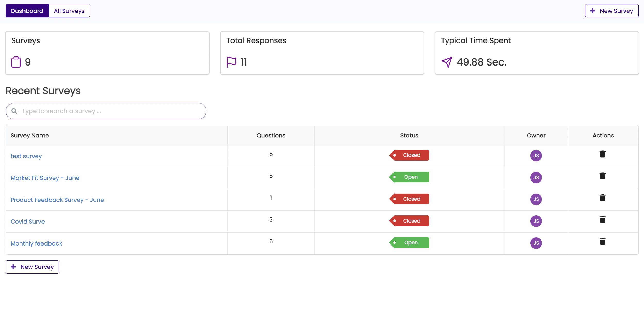
Task: Click the Dashboard tab
Action: pos(27,10)
